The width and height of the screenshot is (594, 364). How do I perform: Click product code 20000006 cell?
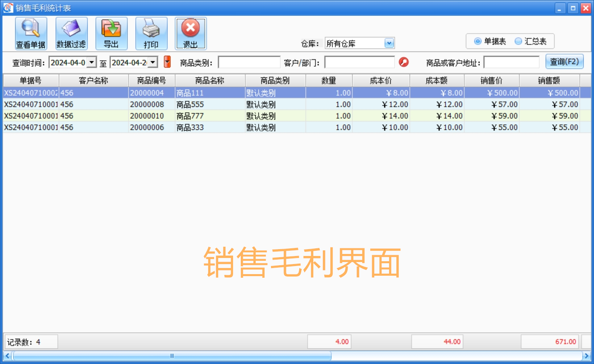pyautogui.click(x=152, y=127)
